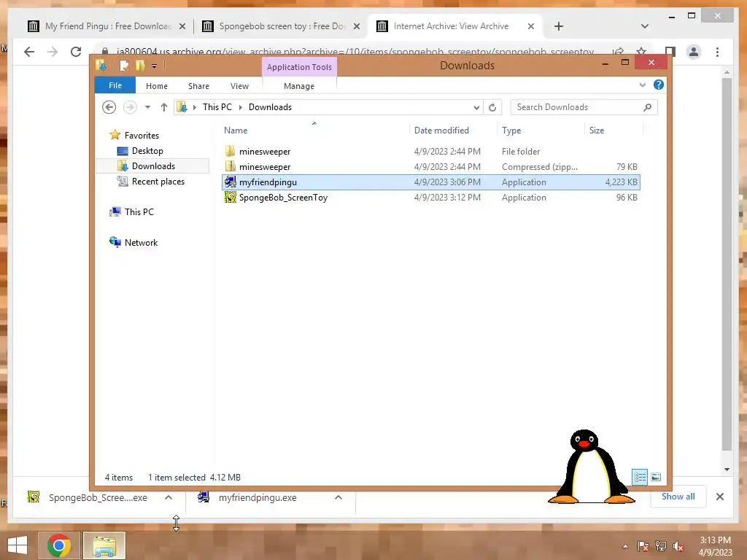Image resolution: width=747 pixels, height=560 pixels.
Task: Open Quick Access Toolbar customize dropdown
Action: (x=155, y=66)
